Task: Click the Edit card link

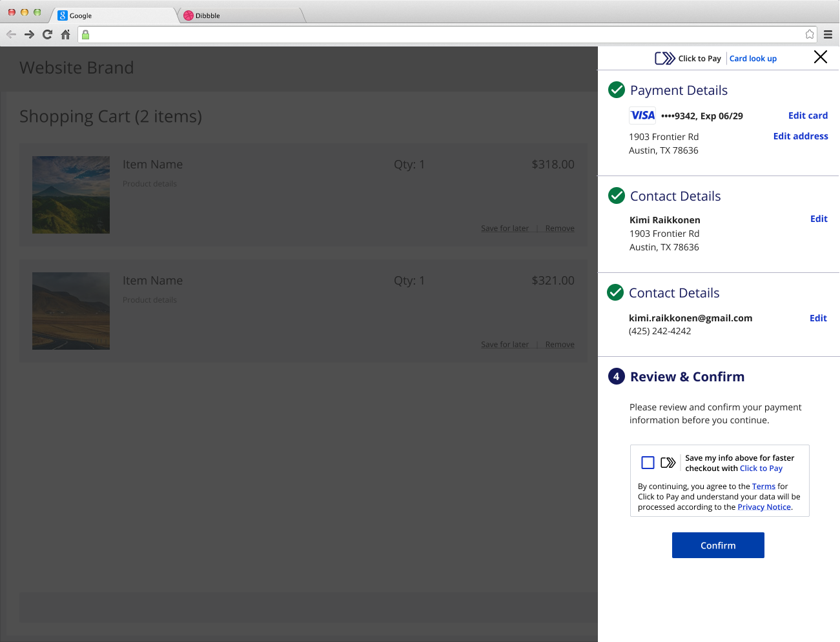Action: [x=808, y=115]
